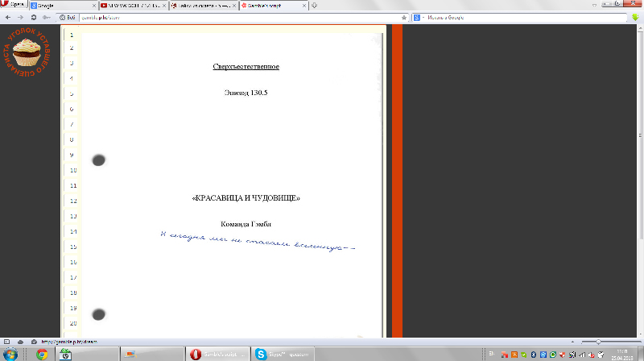This screenshot has width=644, height=361.
Task: Switch to the third browser tab
Action: point(204,6)
